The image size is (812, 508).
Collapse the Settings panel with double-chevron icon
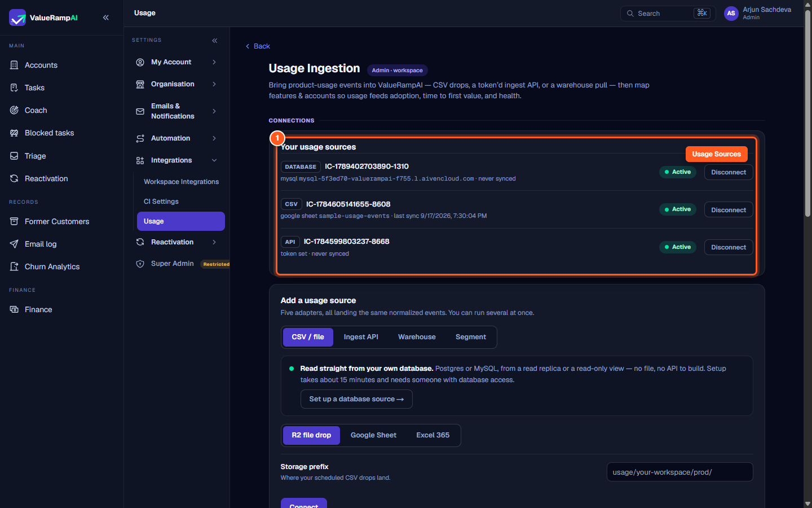pos(215,41)
